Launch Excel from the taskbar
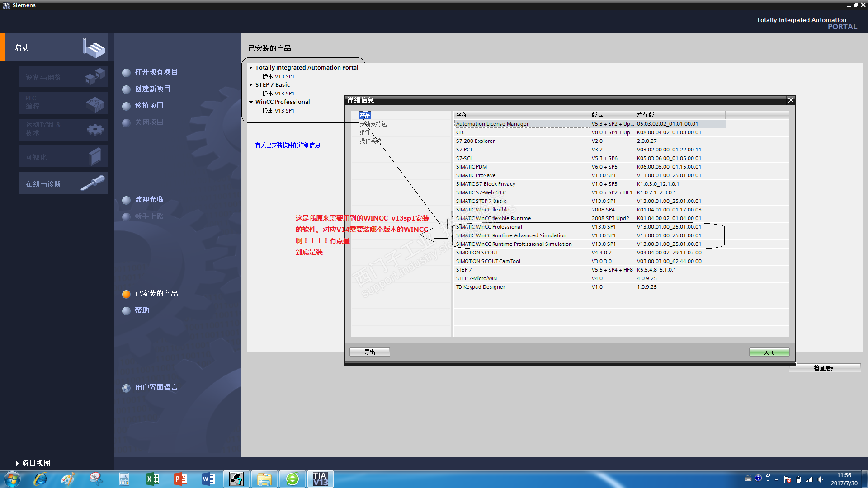868x488 pixels. (152, 479)
